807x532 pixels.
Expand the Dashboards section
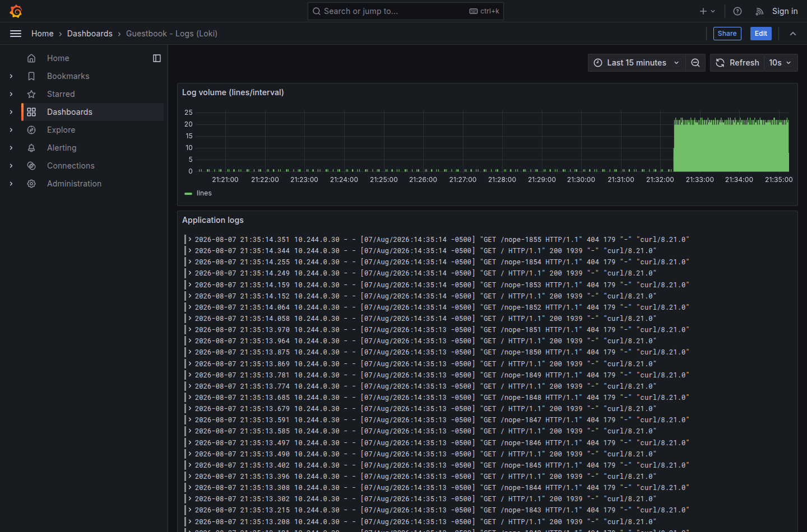[11, 112]
